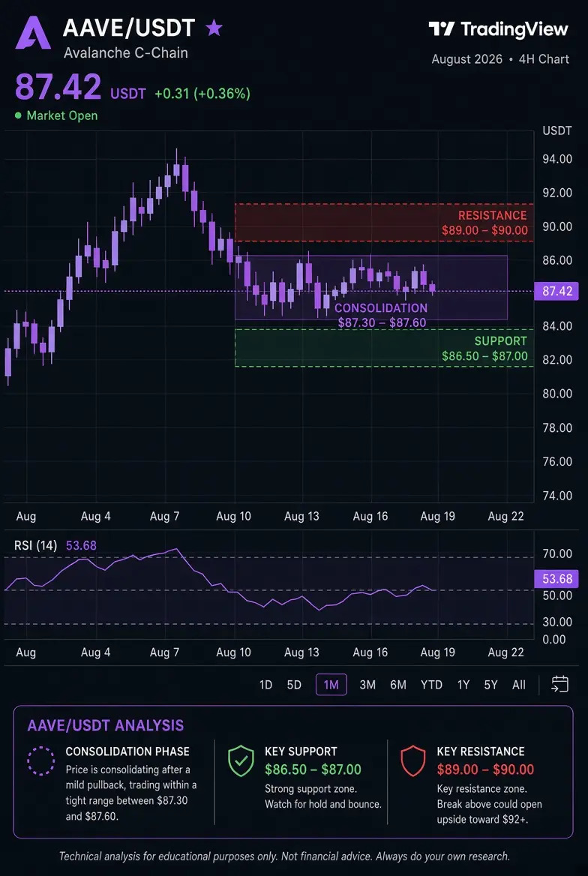Select the 1Y timeframe
Viewport: 588px width, 876px height.
pyautogui.click(x=463, y=684)
